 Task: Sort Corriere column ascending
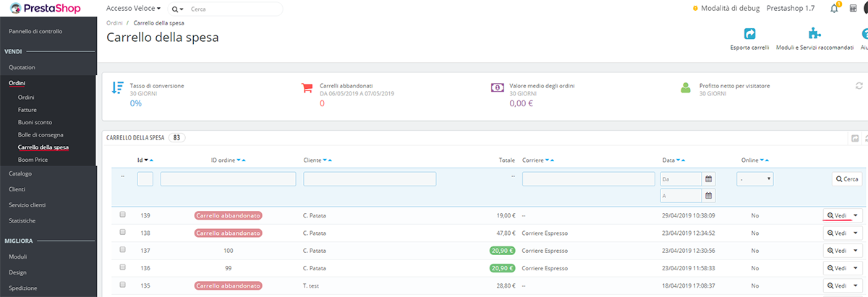[553, 160]
